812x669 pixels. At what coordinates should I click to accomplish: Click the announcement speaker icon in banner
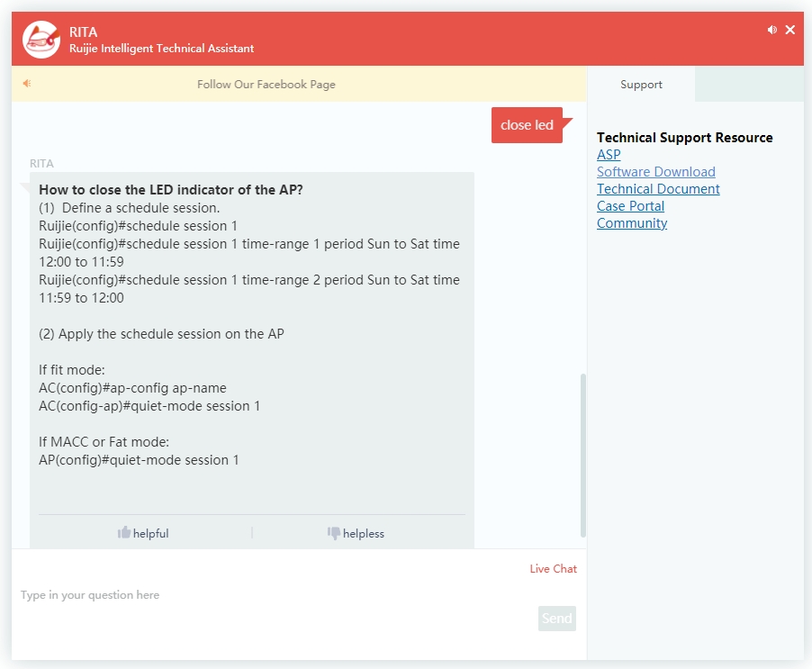tap(27, 84)
